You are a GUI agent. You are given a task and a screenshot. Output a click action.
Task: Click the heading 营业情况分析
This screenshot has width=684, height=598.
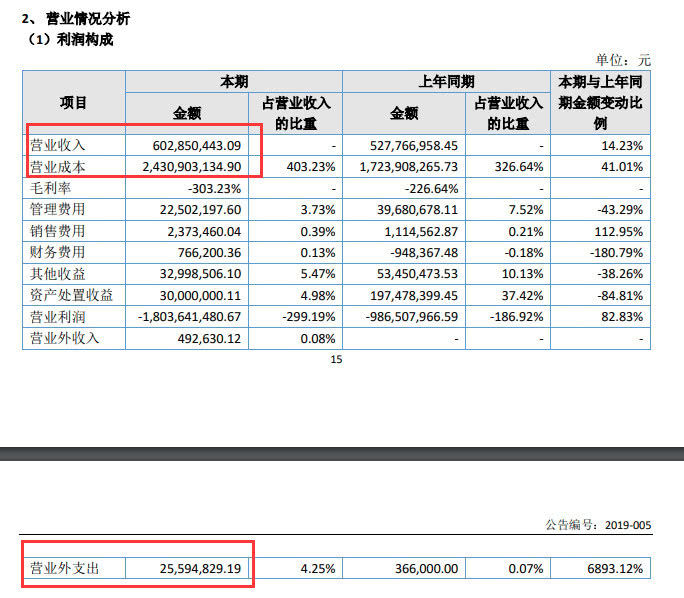tap(88, 18)
